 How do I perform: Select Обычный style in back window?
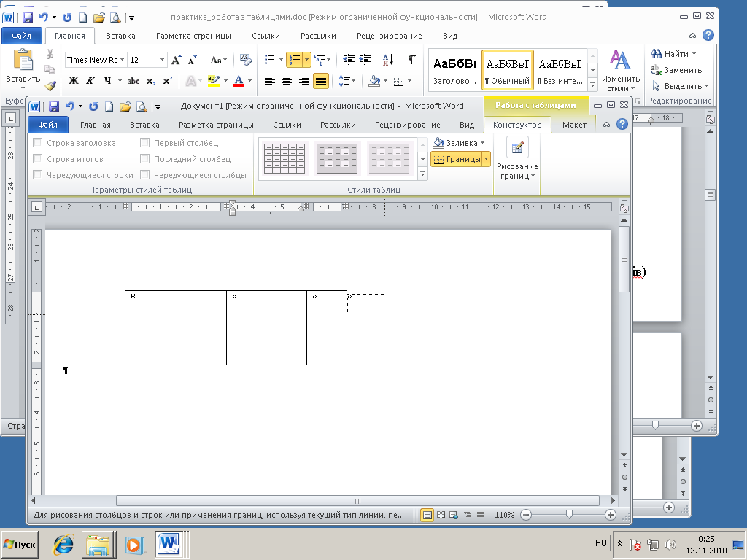click(508, 69)
